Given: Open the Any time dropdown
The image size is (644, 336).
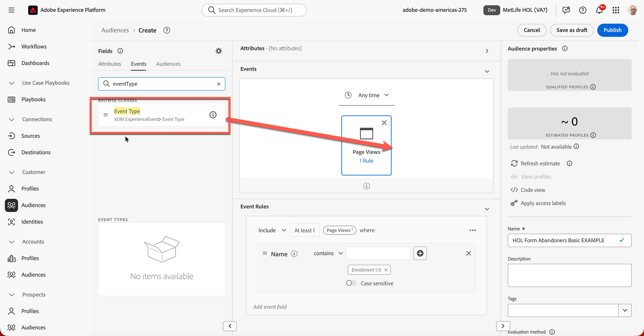Looking at the screenshot, I should click(366, 95).
